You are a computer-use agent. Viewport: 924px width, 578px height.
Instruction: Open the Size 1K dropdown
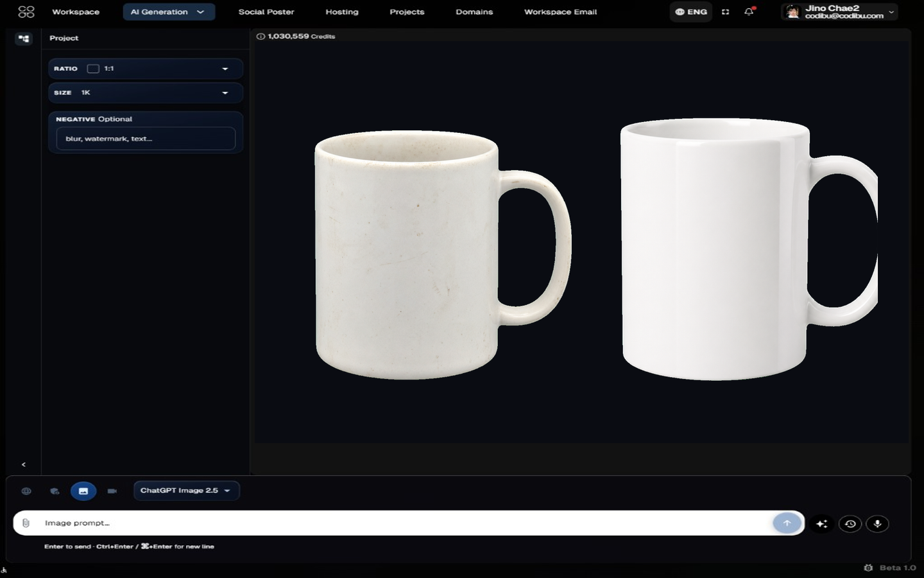(x=146, y=93)
